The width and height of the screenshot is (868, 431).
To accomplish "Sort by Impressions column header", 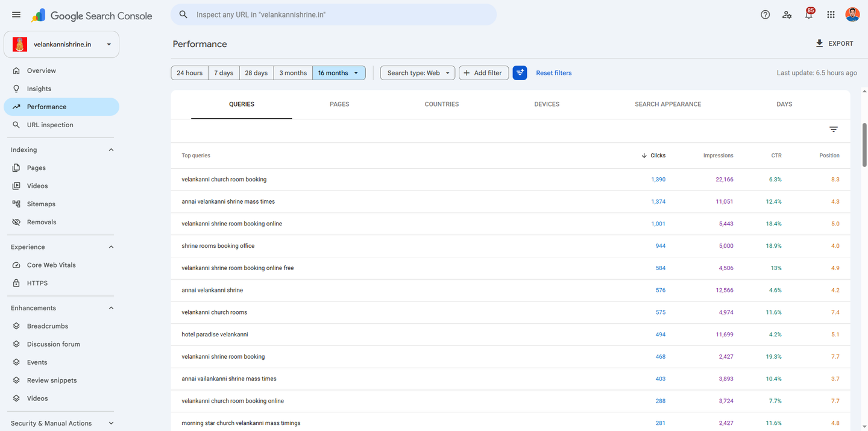I will pyautogui.click(x=719, y=156).
